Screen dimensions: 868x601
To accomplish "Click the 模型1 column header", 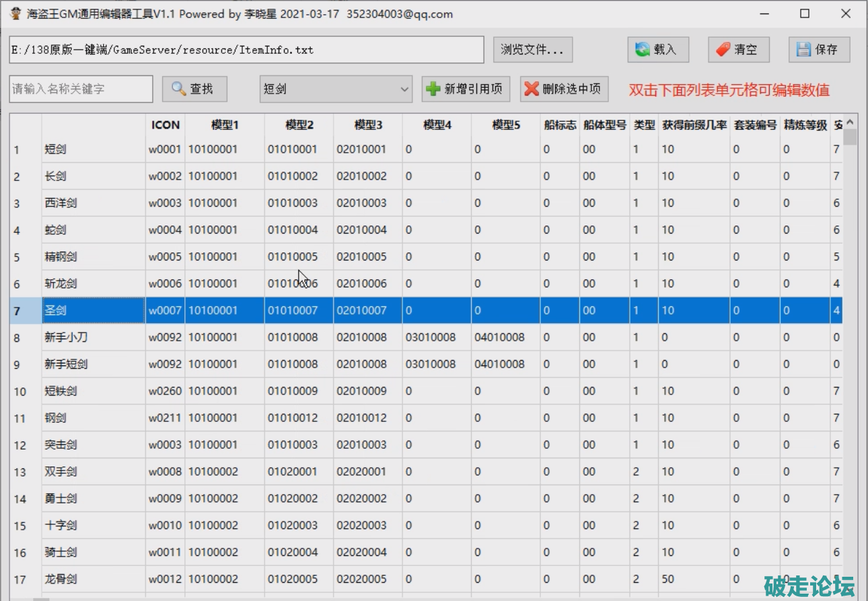I will [225, 125].
